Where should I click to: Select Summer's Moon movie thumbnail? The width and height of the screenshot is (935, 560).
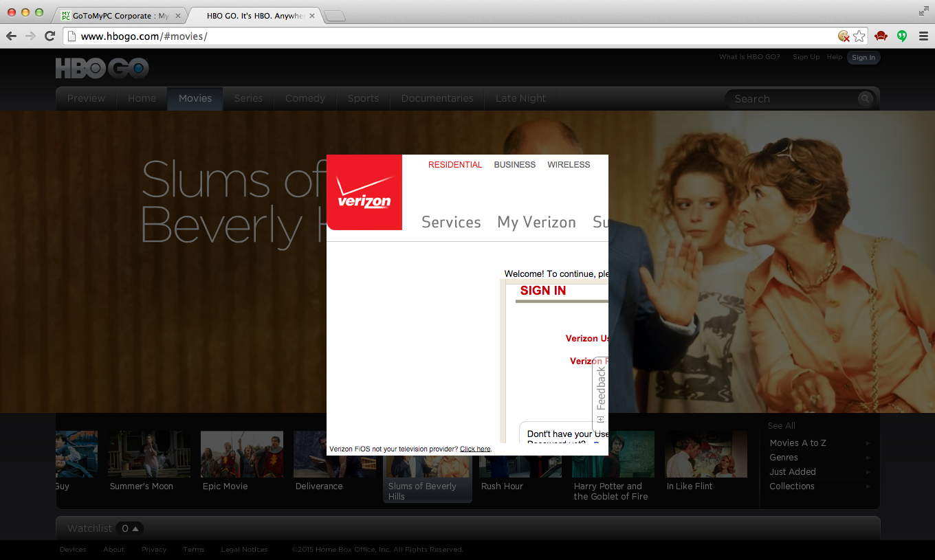click(x=149, y=454)
